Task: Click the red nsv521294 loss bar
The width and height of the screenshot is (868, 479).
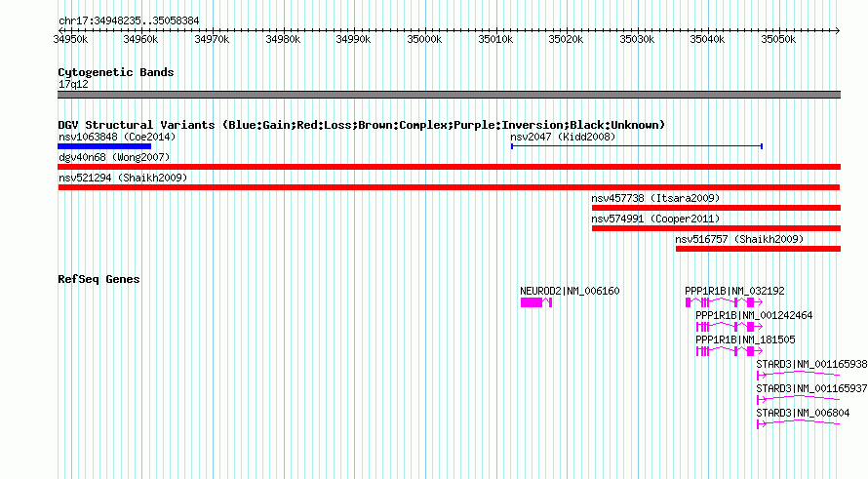Action: tap(449, 187)
